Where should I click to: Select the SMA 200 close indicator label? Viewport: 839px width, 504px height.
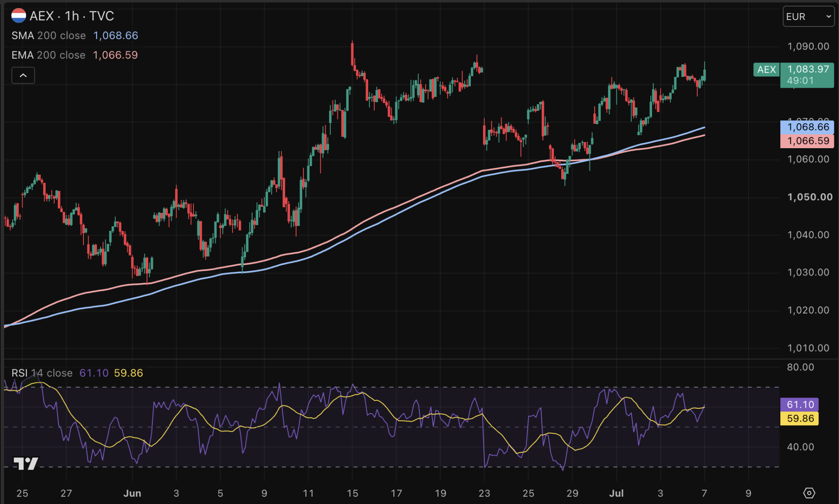pyautogui.click(x=49, y=36)
